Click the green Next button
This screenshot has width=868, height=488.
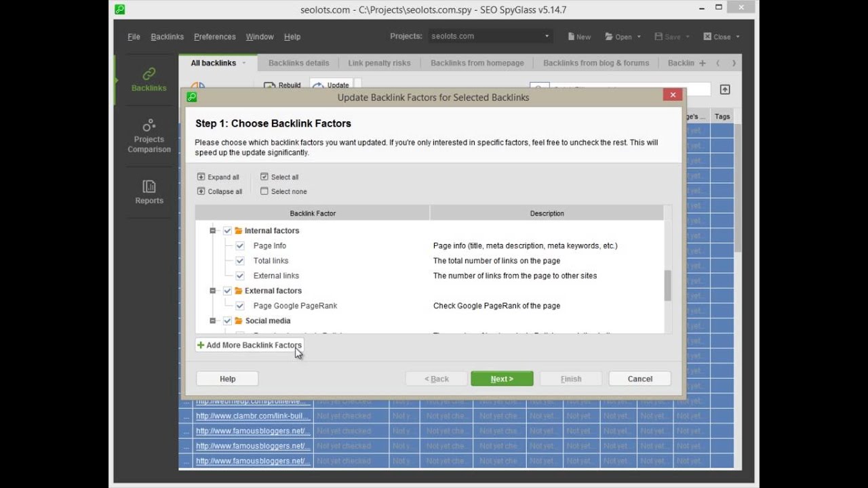(x=502, y=379)
